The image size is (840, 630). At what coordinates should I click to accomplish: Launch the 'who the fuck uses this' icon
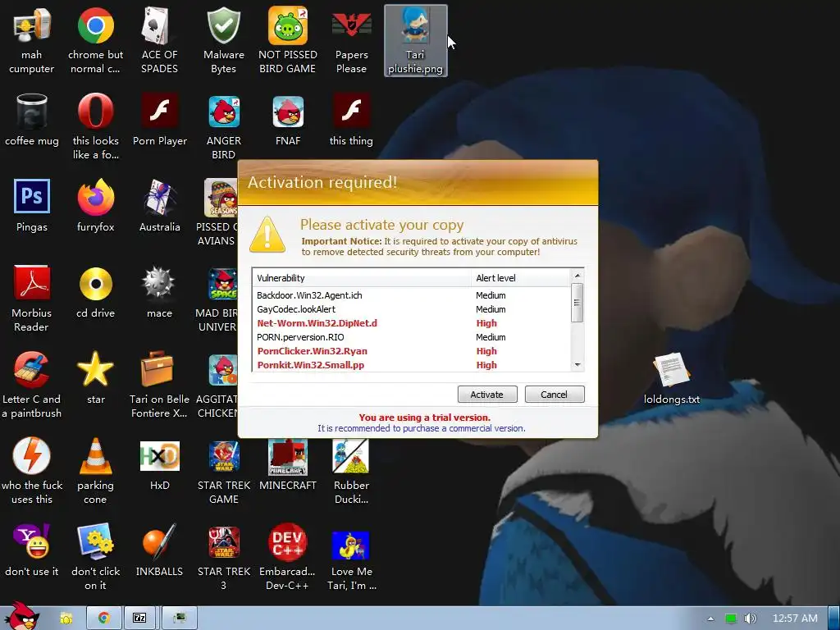pos(32,471)
